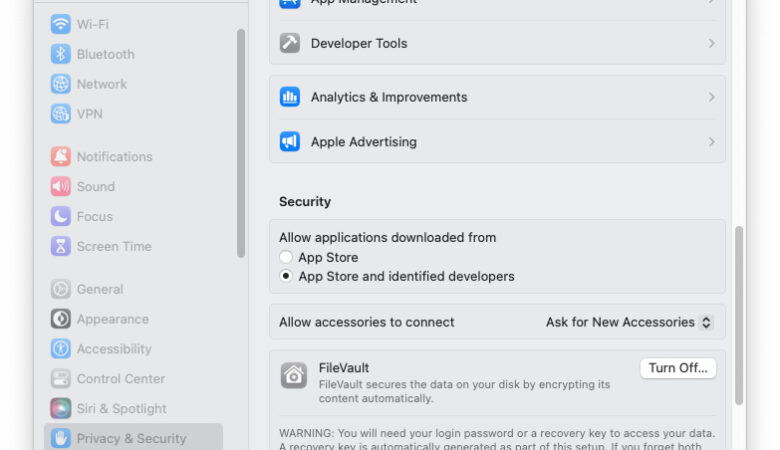Click 'Allow accessories to connect' label
Screen dimensions: 780x450
point(367,322)
